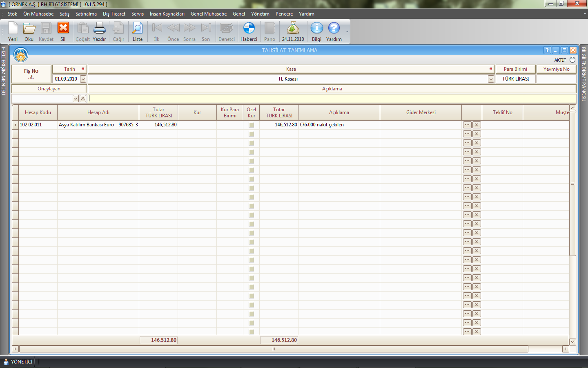
Task: Open the Liste search icon
Action: click(138, 29)
